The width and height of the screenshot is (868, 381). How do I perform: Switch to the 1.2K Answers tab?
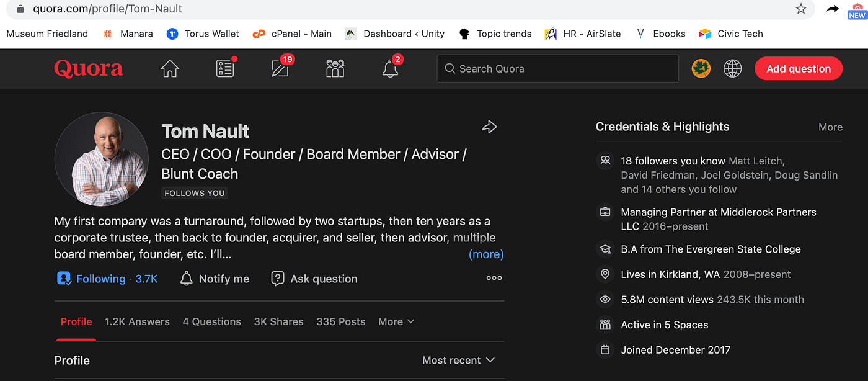[x=137, y=321]
